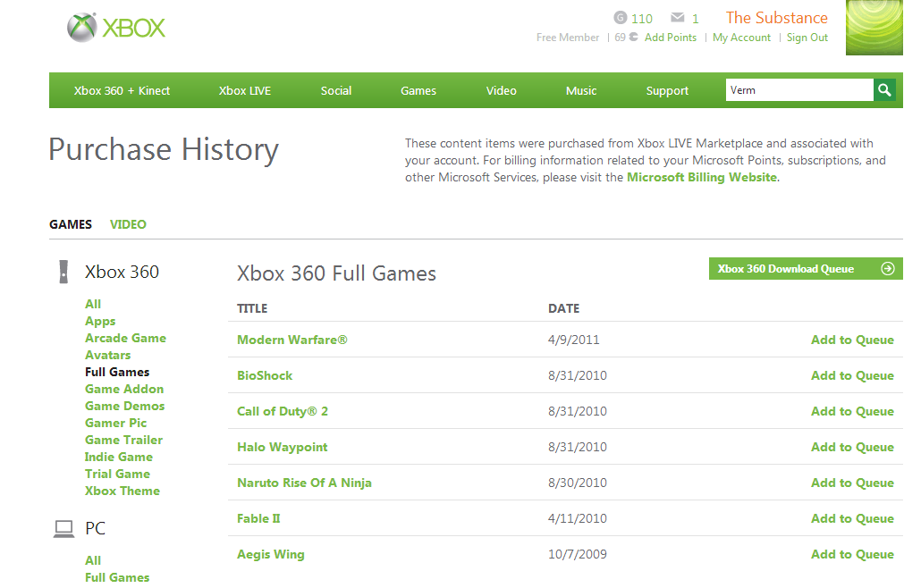Click the TITLE column header
This screenshot has height=588, width=904.
click(252, 308)
